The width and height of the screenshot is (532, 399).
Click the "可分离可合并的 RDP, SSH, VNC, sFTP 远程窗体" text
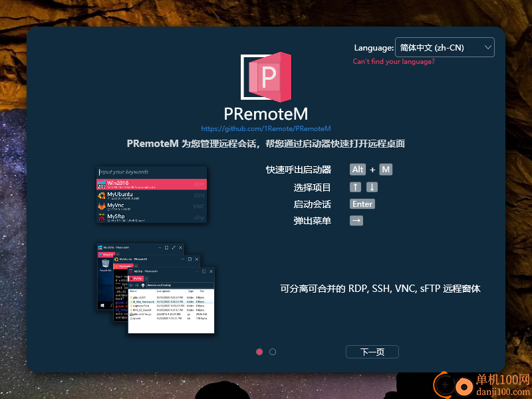tap(380, 289)
